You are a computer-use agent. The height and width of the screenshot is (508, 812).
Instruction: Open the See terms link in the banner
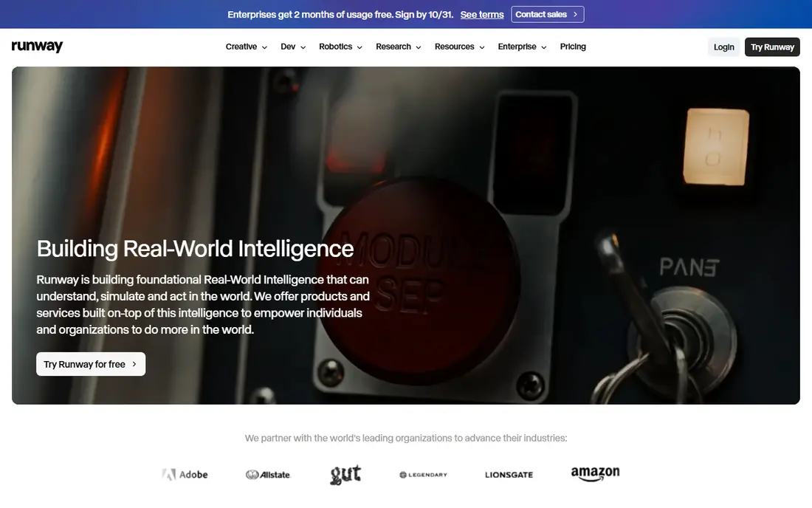482,15
